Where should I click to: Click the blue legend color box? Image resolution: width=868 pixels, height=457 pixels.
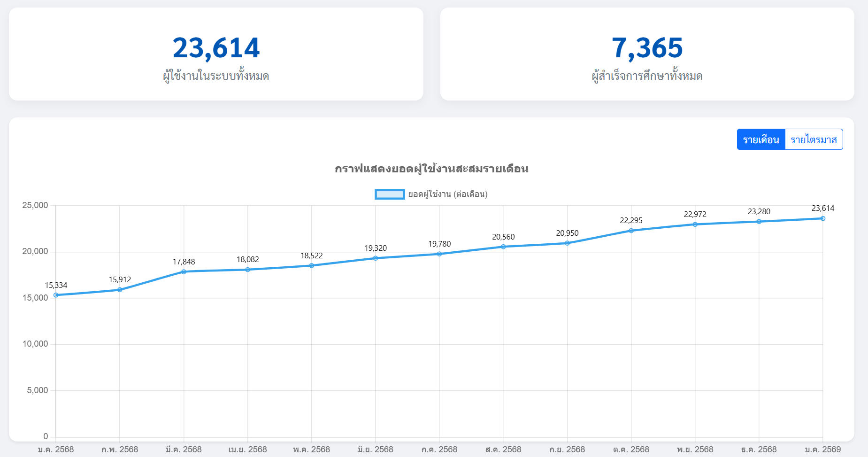pyautogui.click(x=389, y=194)
